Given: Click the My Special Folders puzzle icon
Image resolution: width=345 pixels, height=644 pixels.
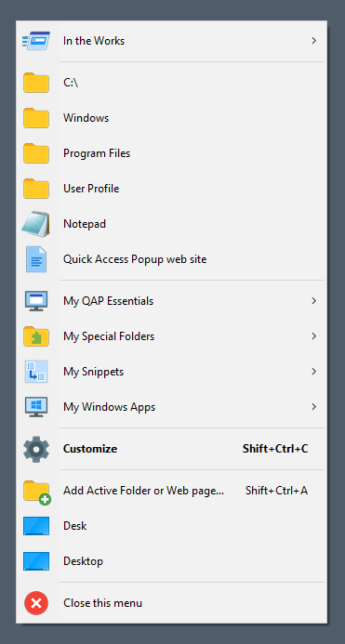Looking at the screenshot, I should click(x=36, y=336).
